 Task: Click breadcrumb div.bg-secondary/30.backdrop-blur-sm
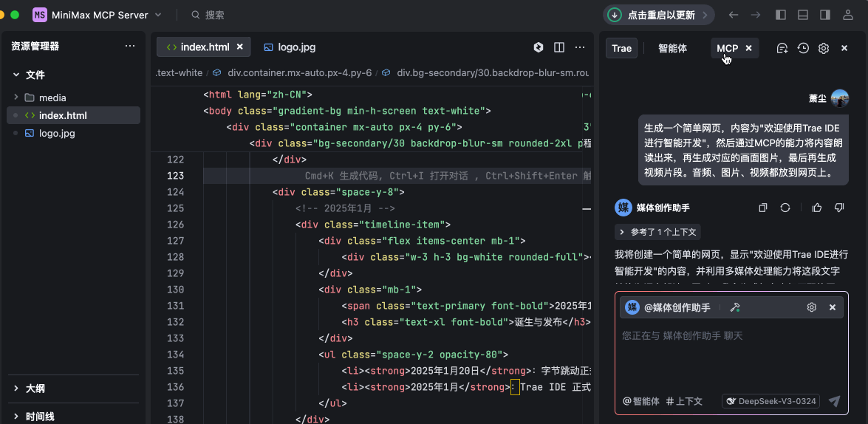point(491,72)
